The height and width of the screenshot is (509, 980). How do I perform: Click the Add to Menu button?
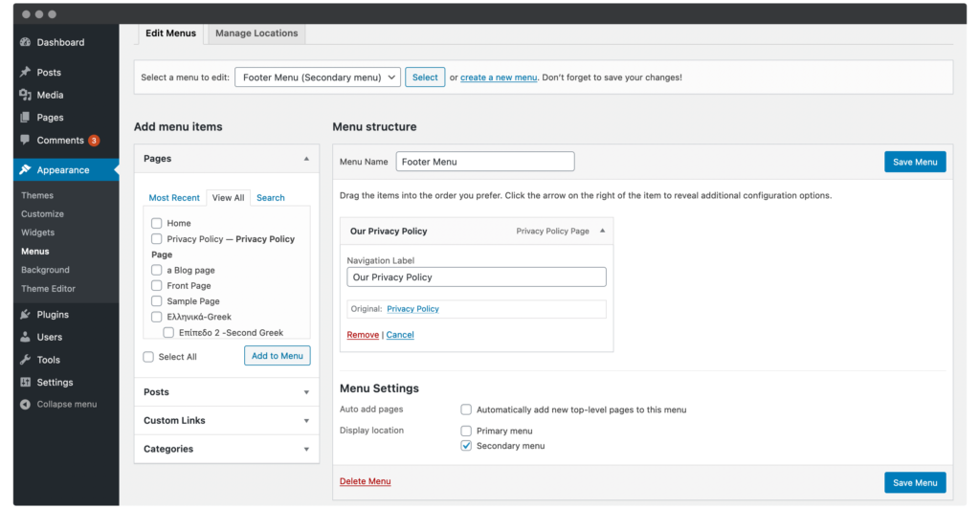(278, 356)
